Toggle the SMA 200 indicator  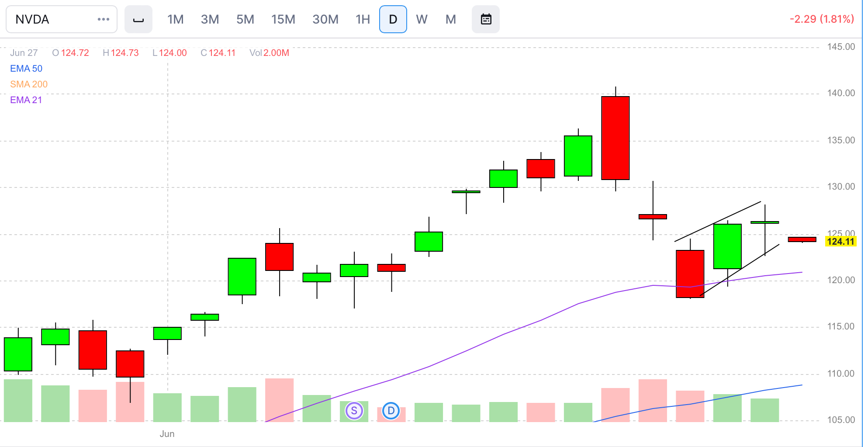tap(29, 84)
